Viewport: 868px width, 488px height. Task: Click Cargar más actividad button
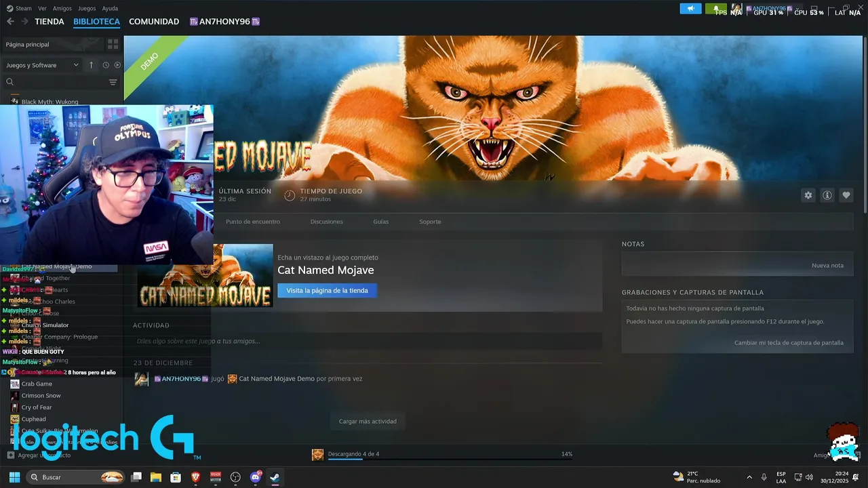pyautogui.click(x=368, y=422)
